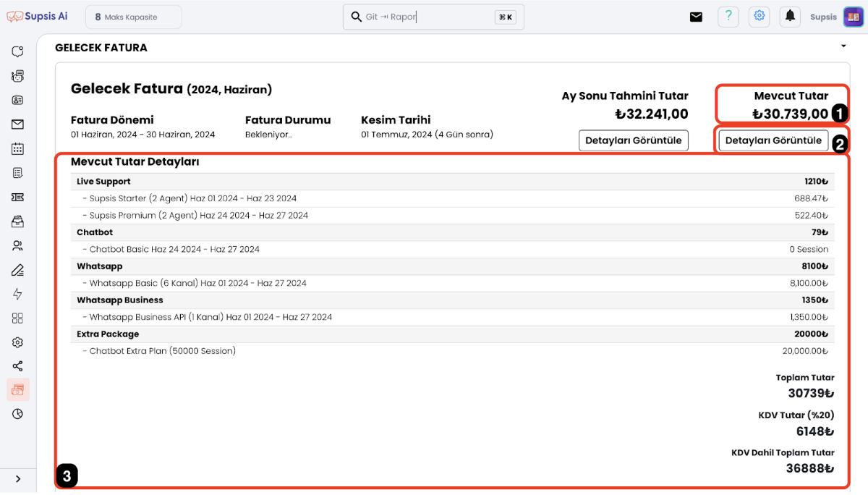Open the sidebar gear settings icon
The height and width of the screenshot is (495, 868).
click(x=17, y=342)
